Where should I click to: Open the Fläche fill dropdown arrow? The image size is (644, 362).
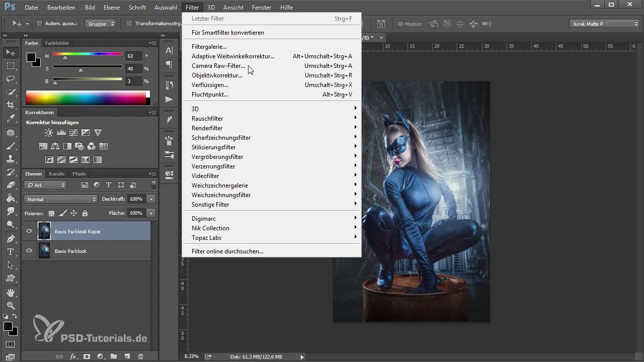[x=151, y=213]
